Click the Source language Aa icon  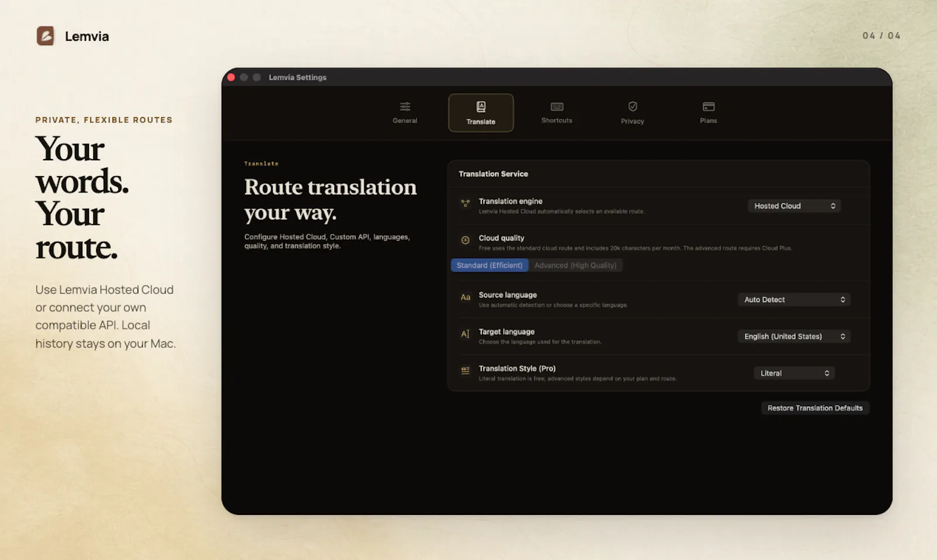[x=465, y=297]
